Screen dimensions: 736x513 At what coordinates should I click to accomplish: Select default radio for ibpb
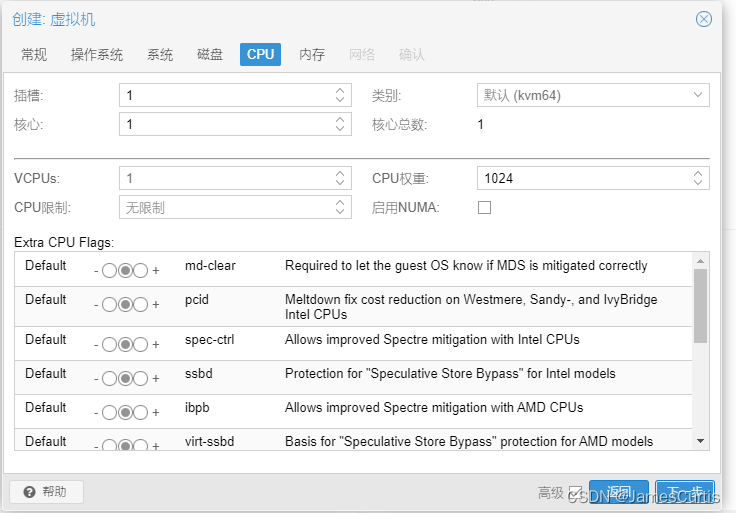125,413
